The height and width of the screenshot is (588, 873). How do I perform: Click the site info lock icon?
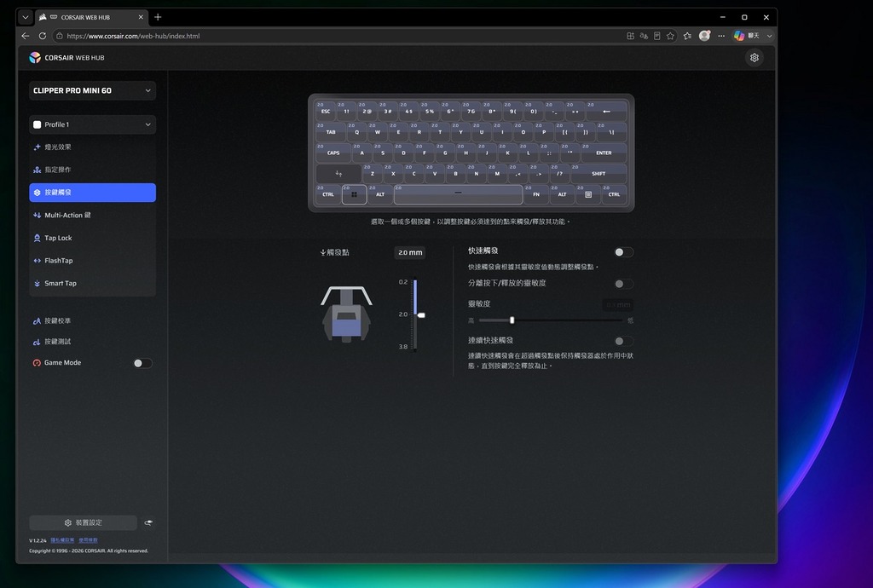[60, 36]
